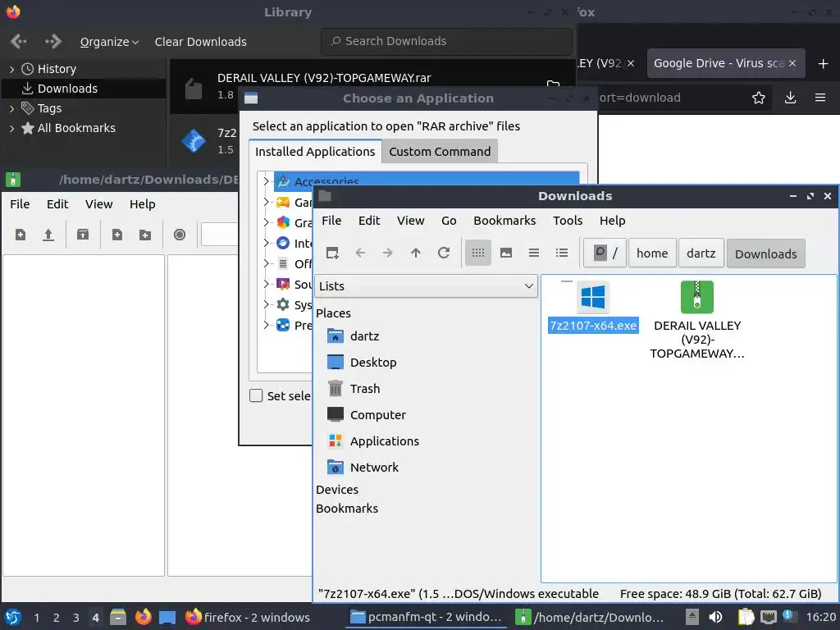
Task: Click the new tab icon in Downloads toolbar
Action: tap(332, 253)
